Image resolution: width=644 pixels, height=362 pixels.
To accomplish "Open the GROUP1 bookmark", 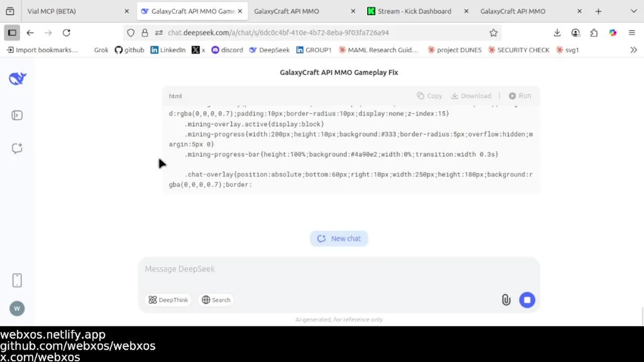I will (x=314, y=50).
